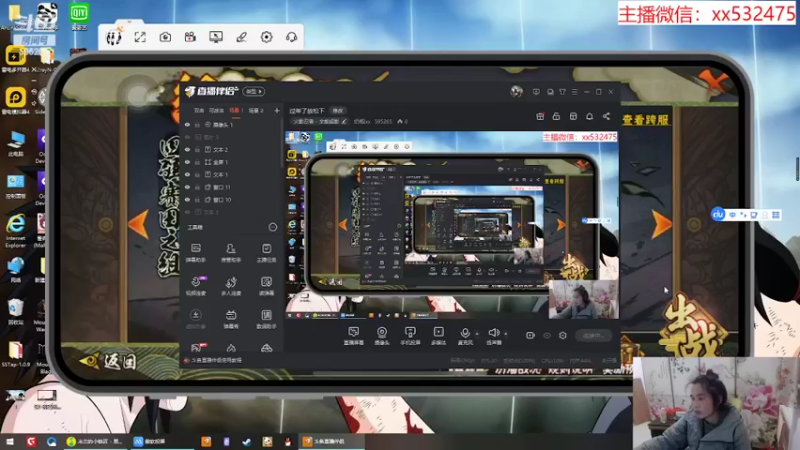Click the fullscreen expand icon in floating toolbar
This screenshot has width=800, height=450.
140,37
